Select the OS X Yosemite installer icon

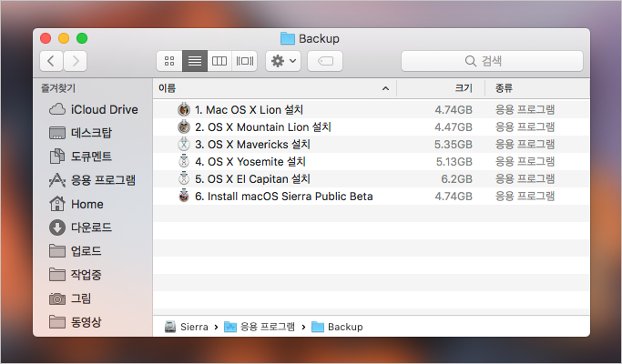tap(184, 161)
